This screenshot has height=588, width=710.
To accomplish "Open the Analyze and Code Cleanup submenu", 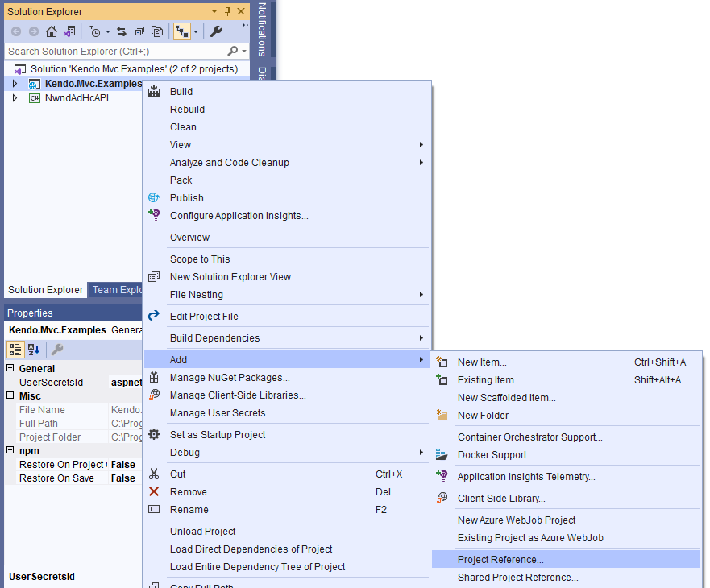I will click(287, 162).
